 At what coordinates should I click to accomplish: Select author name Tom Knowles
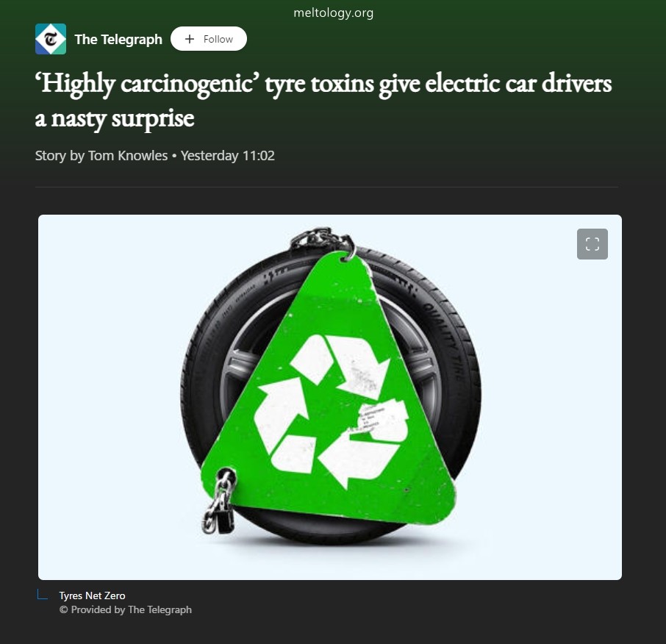point(128,155)
